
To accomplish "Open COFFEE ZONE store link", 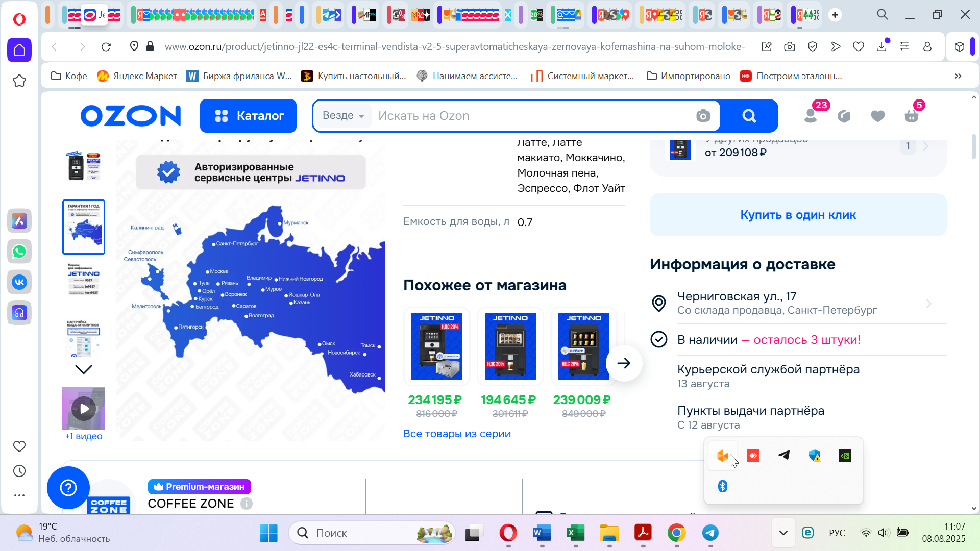I will (x=190, y=504).
